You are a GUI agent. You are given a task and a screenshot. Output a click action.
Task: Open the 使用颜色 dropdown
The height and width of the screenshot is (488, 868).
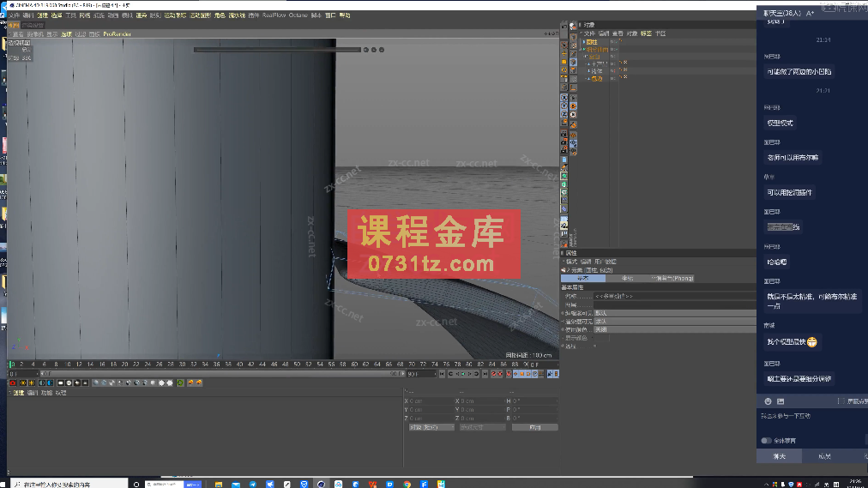pyautogui.click(x=675, y=329)
